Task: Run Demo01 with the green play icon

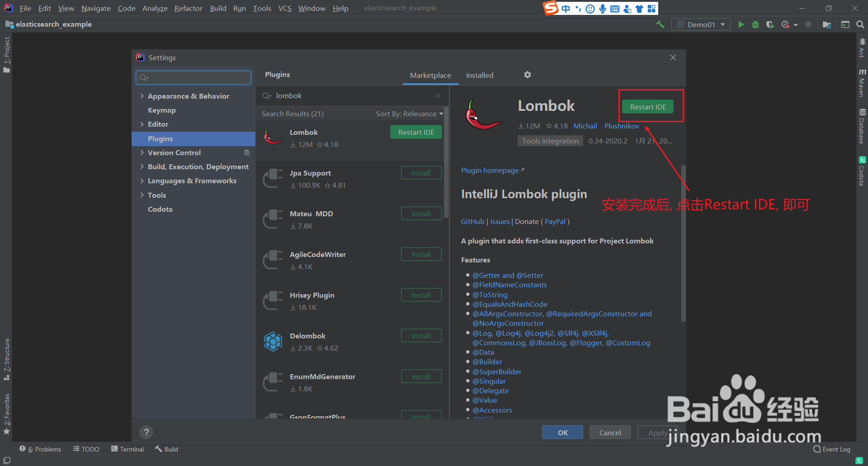Action: [x=741, y=24]
